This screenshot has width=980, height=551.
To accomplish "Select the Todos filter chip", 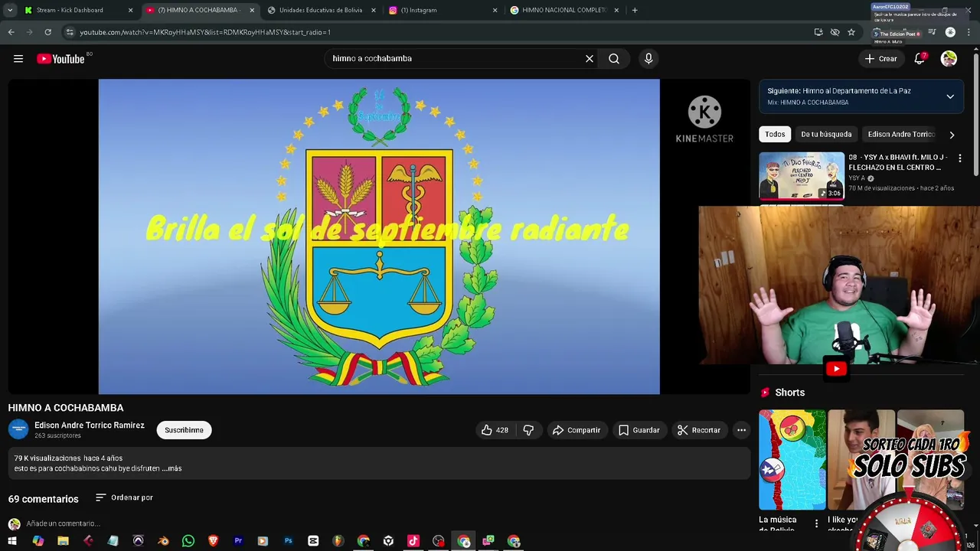I will 775,135.
